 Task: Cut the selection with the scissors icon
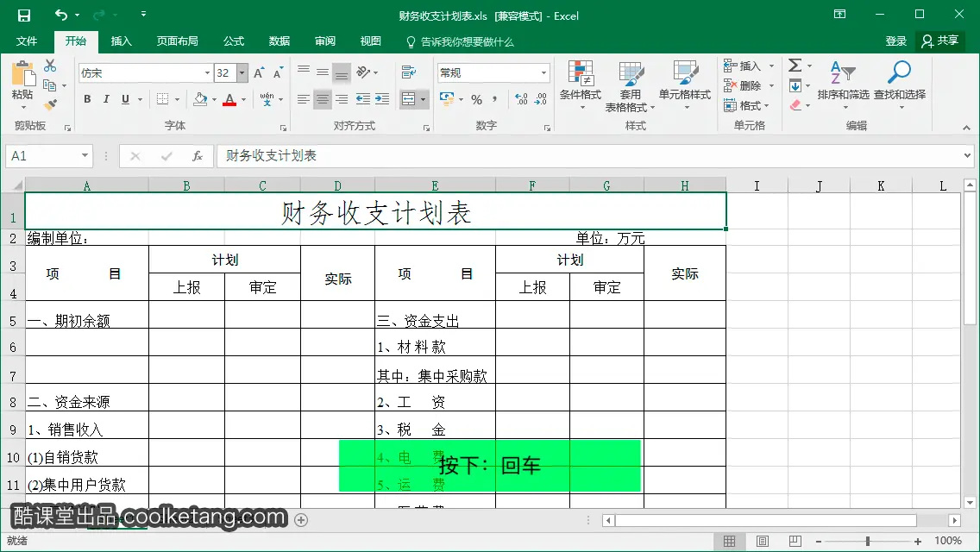[50, 66]
